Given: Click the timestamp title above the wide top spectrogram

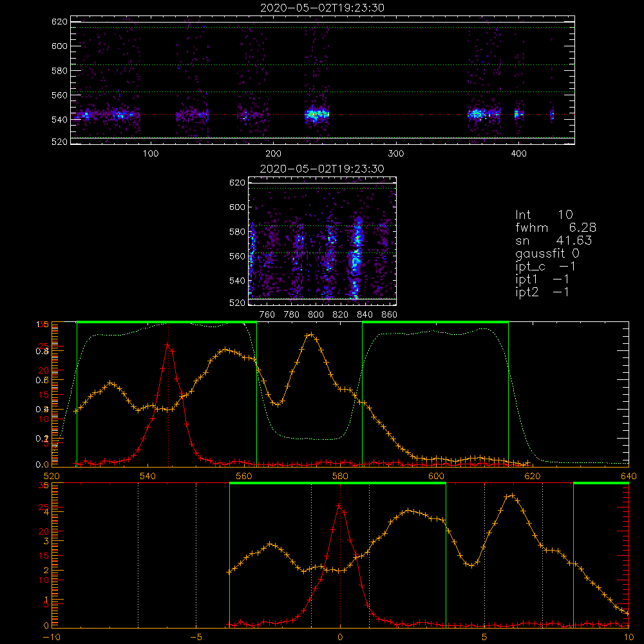Looking at the screenshot, I should 322,7.
